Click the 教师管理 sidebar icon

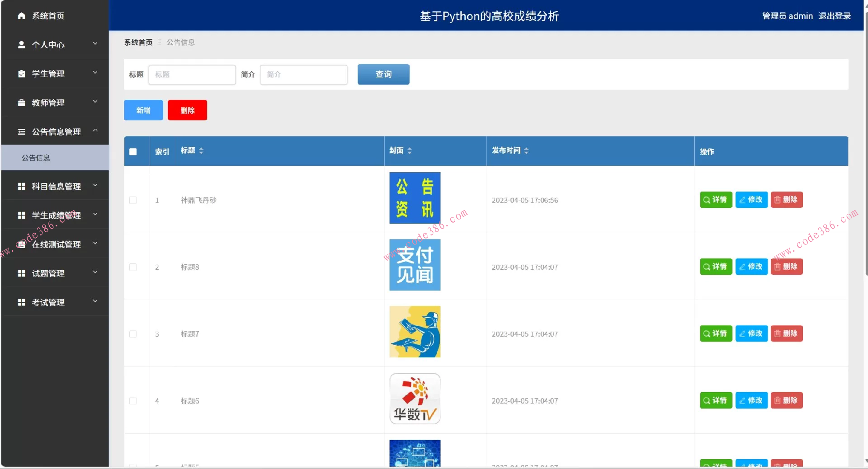(x=21, y=103)
